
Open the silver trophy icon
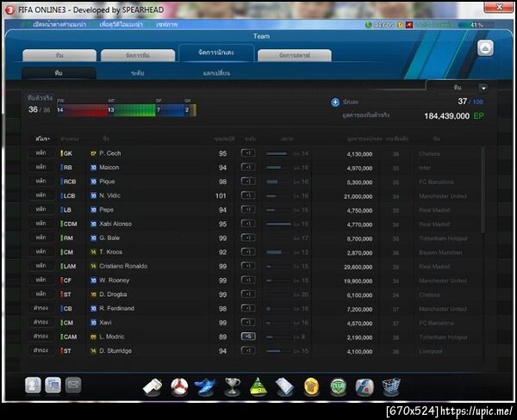[232, 386]
